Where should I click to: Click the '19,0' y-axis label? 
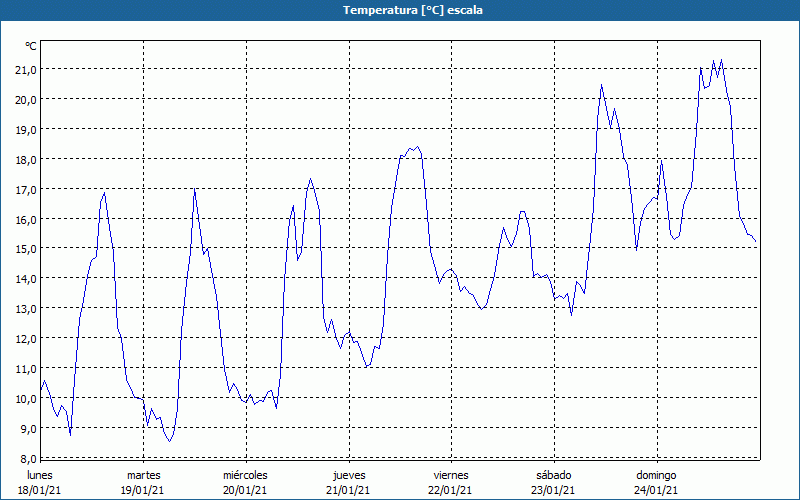pyautogui.click(x=26, y=129)
